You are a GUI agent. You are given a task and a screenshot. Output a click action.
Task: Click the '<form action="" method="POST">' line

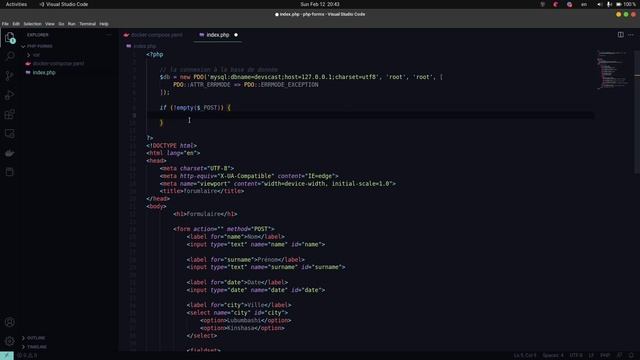pyautogui.click(x=224, y=229)
